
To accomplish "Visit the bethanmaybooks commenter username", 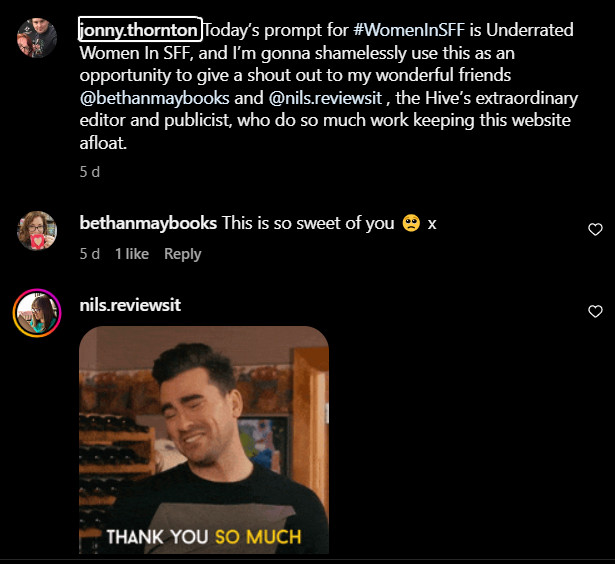I will click(x=148, y=223).
